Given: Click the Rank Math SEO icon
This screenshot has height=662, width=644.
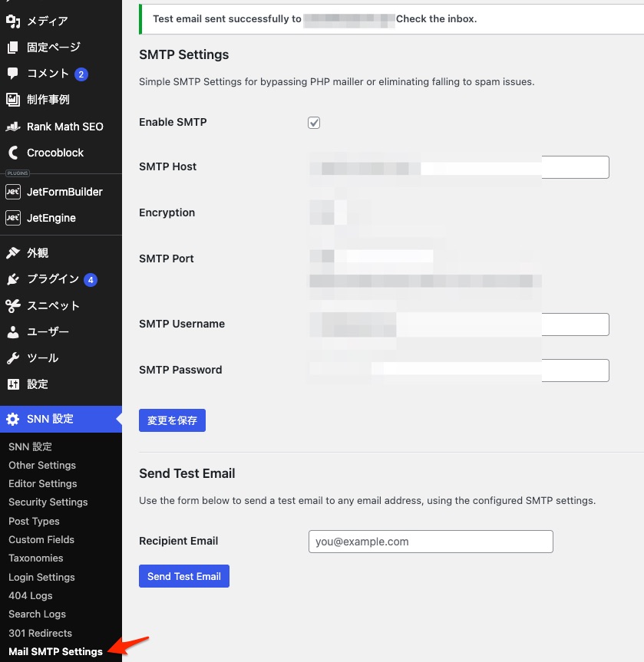Looking at the screenshot, I should click(x=13, y=127).
